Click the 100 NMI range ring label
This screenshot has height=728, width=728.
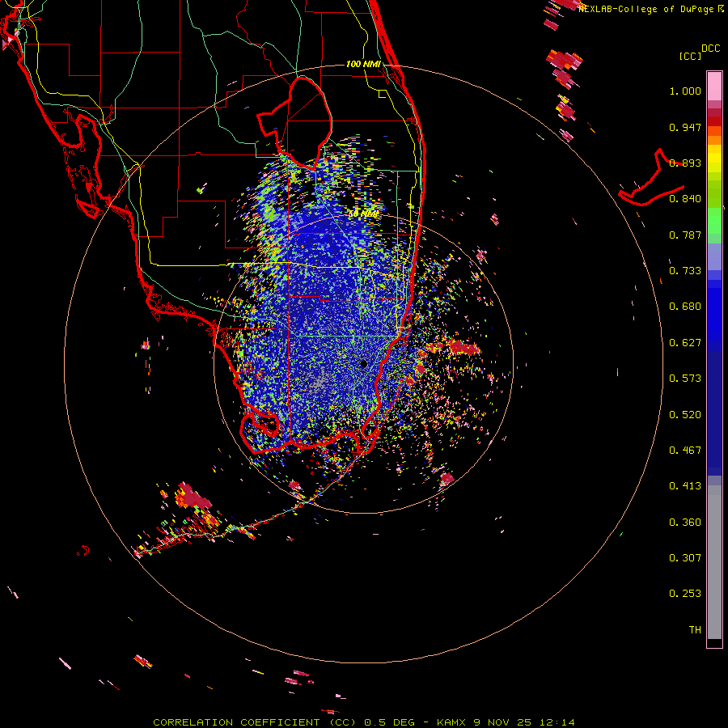tap(363, 64)
